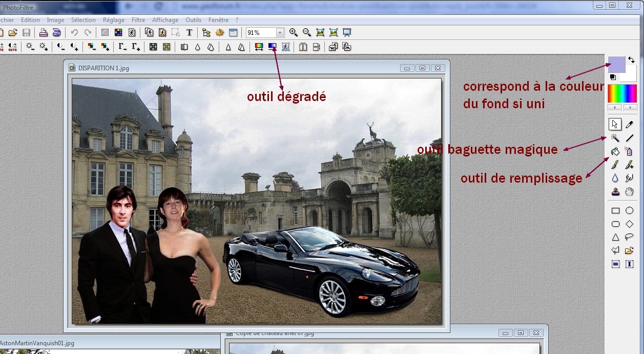Select the Magic Wand tool
Screen dimensions: 644x354
[615, 138]
